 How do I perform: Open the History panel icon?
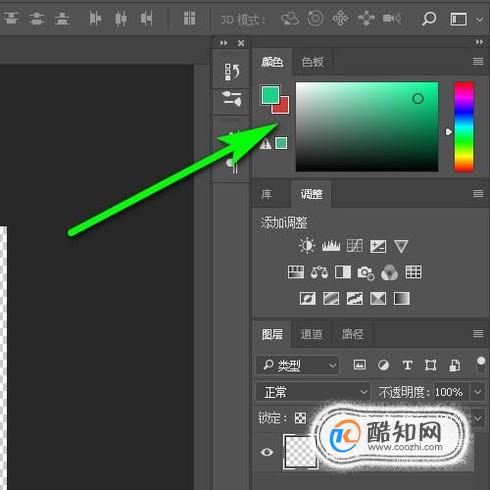point(231,71)
